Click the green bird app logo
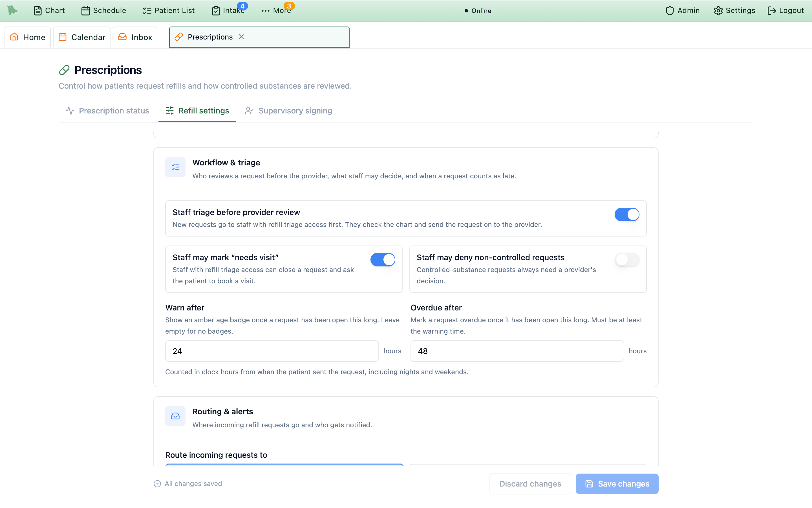Screen dimensions: 812x508 point(12,10)
